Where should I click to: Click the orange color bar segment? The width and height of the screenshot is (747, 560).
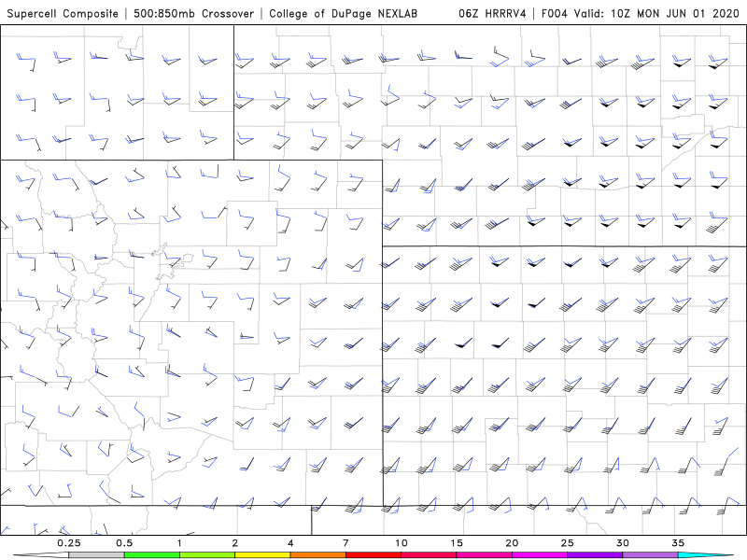pyautogui.click(x=318, y=555)
